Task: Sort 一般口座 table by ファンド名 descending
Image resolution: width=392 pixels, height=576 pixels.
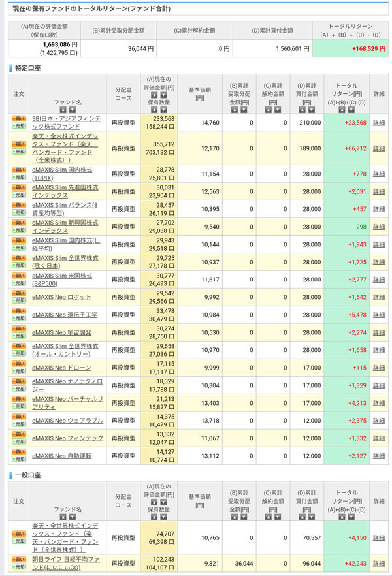Action: [73, 517]
